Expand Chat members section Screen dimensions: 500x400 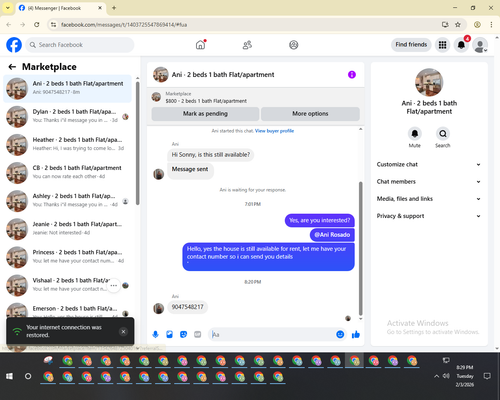coord(429,182)
